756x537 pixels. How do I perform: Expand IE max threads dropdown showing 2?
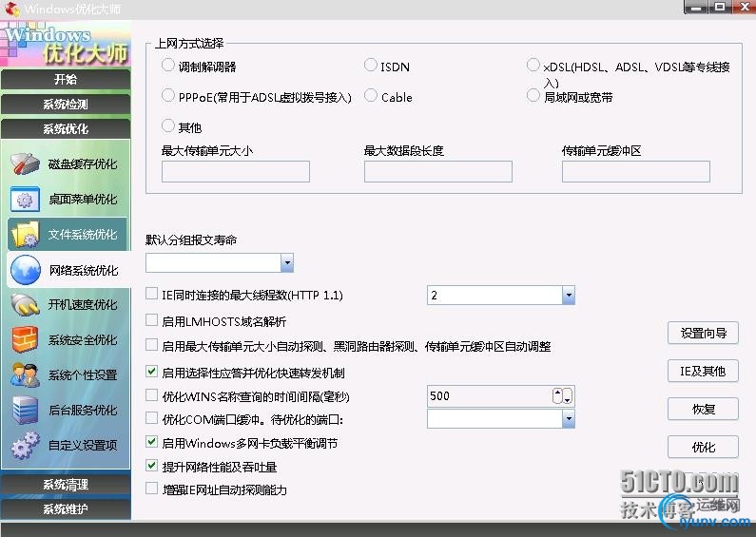pos(569,295)
